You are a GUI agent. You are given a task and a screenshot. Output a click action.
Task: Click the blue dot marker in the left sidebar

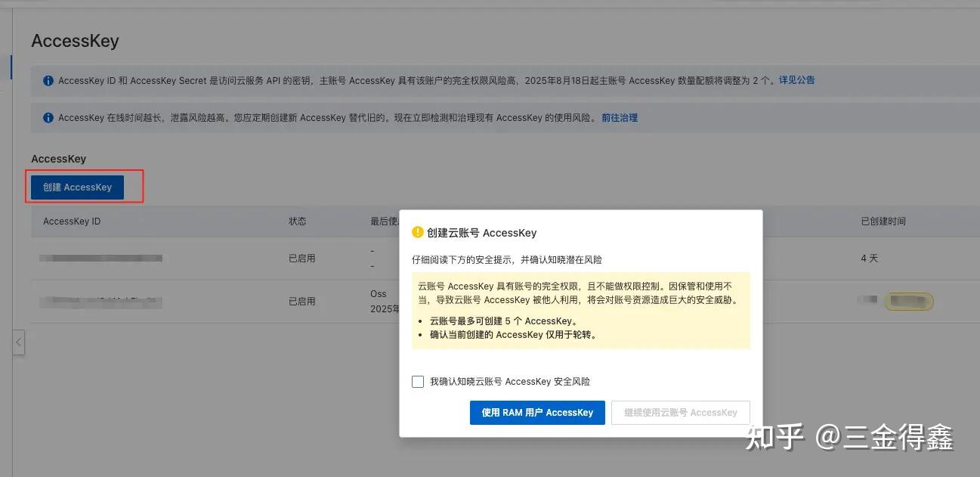[11, 67]
